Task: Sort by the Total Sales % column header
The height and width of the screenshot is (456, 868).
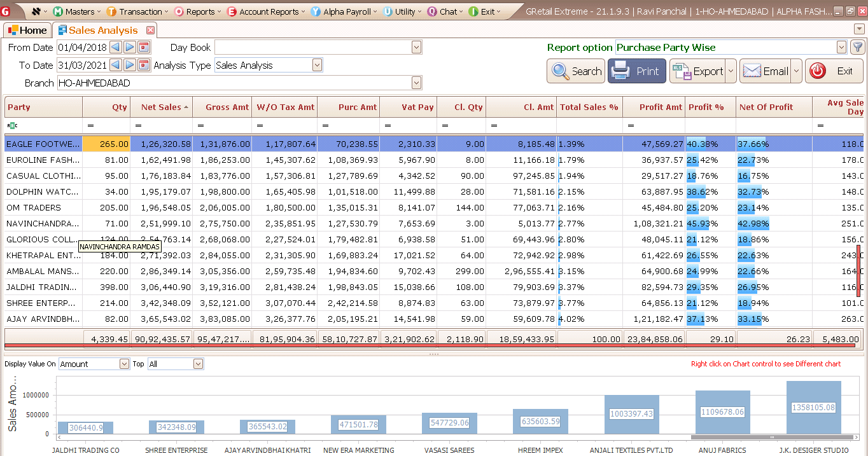Action: [589, 107]
